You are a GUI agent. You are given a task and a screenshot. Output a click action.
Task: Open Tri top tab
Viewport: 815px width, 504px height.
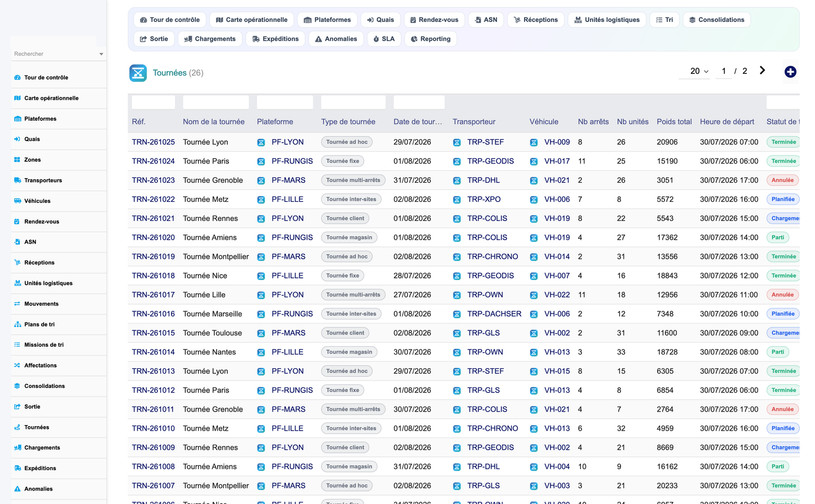pyautogui.click(x=664, y=20)
